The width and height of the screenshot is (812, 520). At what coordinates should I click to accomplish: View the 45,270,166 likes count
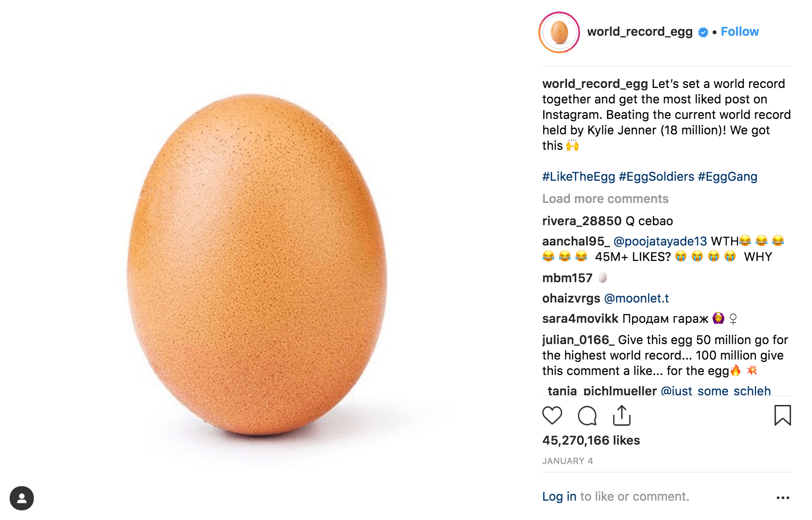[x=590, y=440]
